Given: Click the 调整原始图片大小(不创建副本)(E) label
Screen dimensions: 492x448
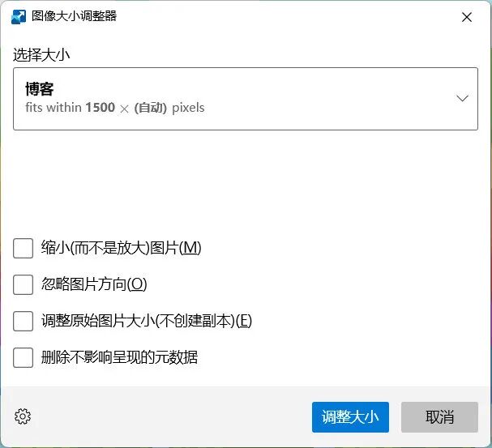Looking at the screenshot, I should click(147, 321).
